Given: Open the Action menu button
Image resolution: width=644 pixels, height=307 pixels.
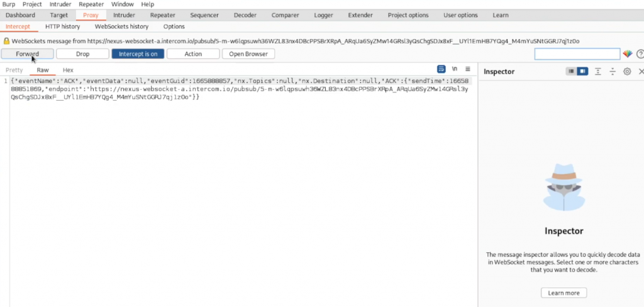Looking at the screenshot, I should coord(193,54).
